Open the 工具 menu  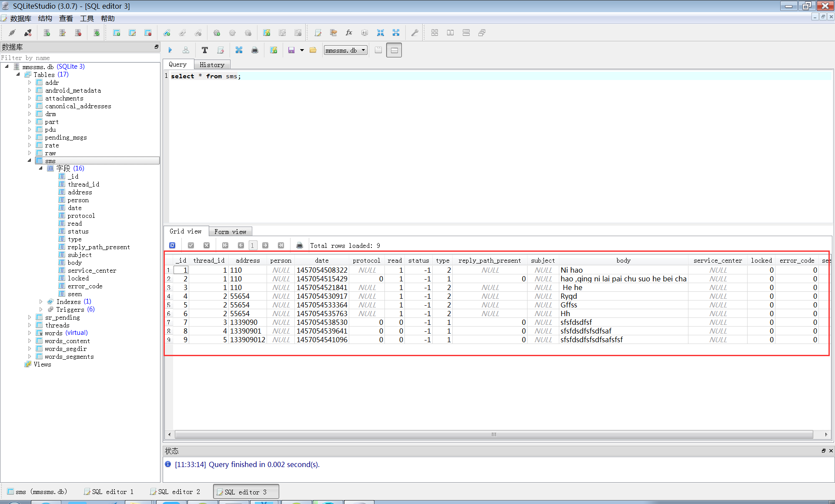87,18
